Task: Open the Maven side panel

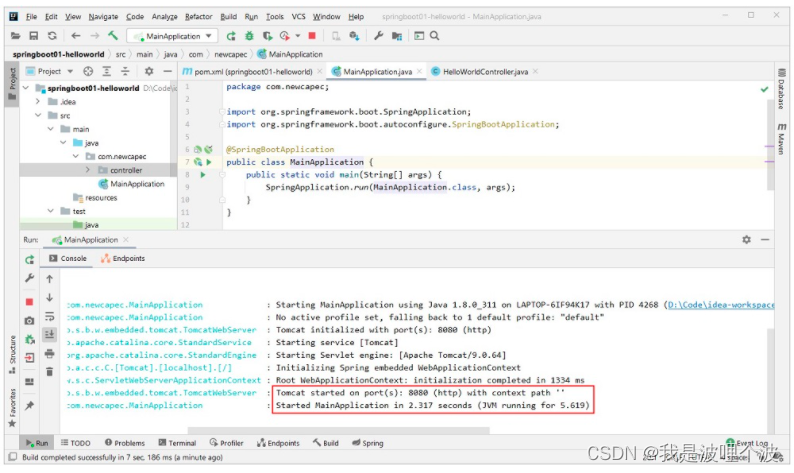Action: click(x=781, y=138)
